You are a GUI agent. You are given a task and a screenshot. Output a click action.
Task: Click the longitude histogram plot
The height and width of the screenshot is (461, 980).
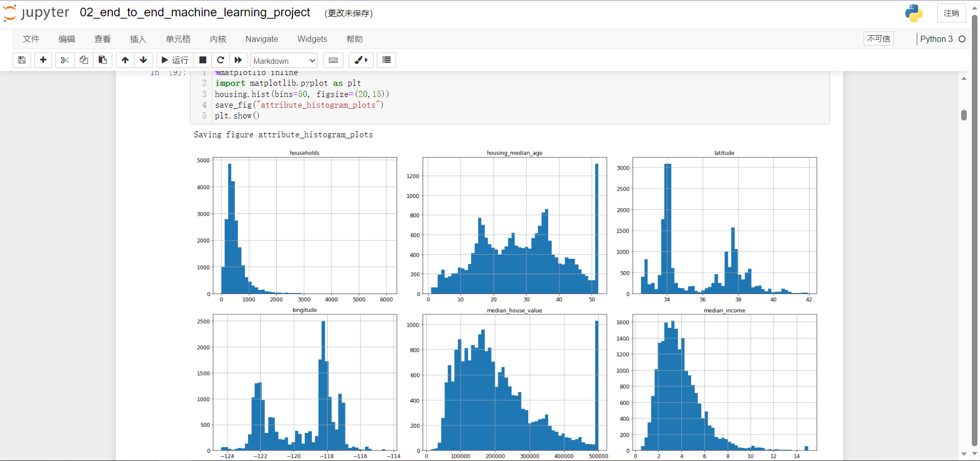305,382
